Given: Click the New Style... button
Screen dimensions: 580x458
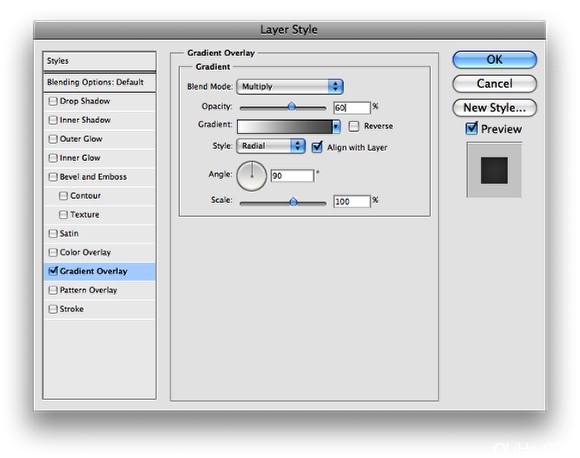Looking at the screenshot, I should (x=494, y=108).
